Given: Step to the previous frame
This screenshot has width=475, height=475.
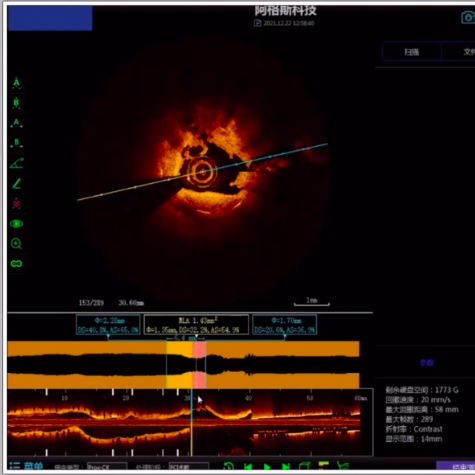Looking at the screenshot, I should [248, 466].
